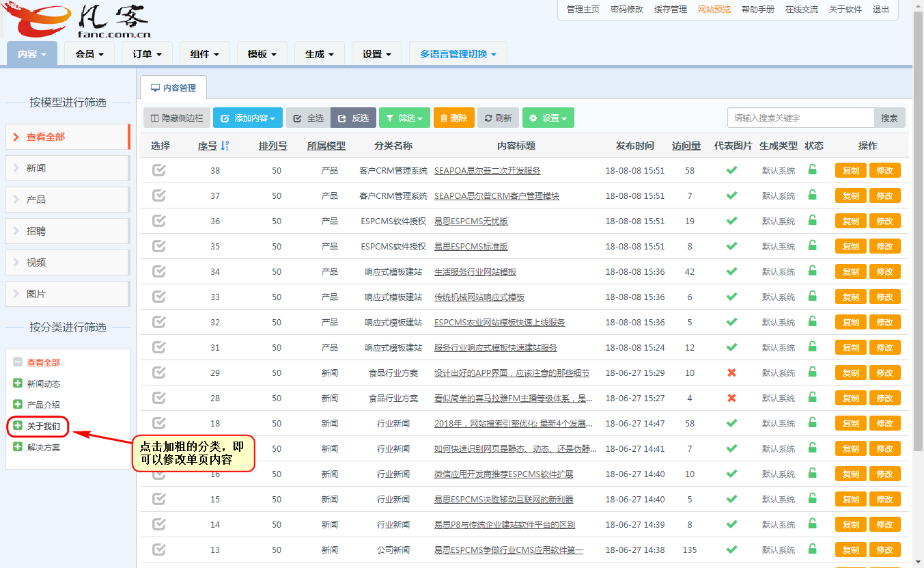Click the green lock icon in row 15
The height and width of the screenshot is (568, 924).
tap(812, 498)
